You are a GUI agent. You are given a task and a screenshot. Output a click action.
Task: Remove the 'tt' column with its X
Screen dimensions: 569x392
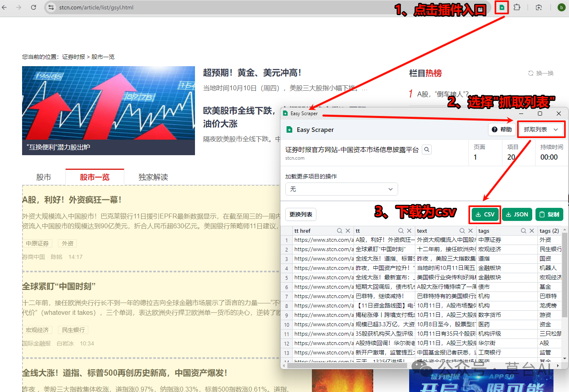409,231
